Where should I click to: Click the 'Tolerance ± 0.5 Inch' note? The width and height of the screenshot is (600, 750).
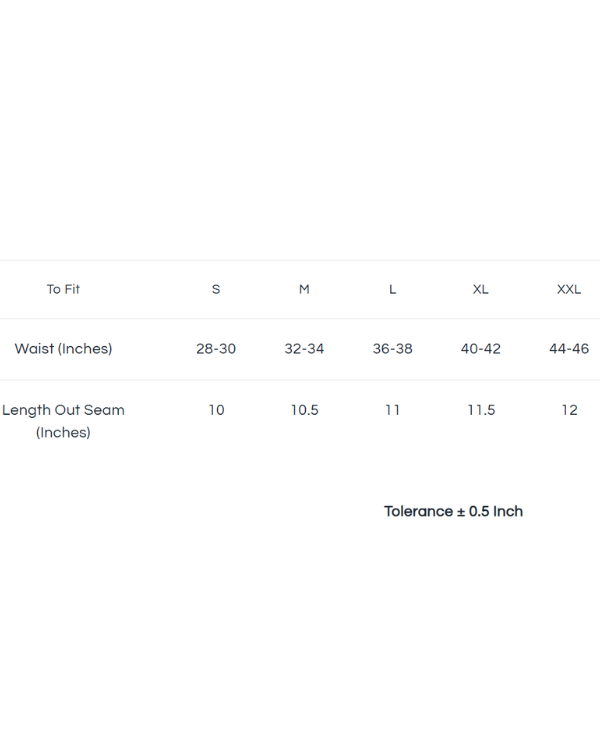[x=453, y=511]
